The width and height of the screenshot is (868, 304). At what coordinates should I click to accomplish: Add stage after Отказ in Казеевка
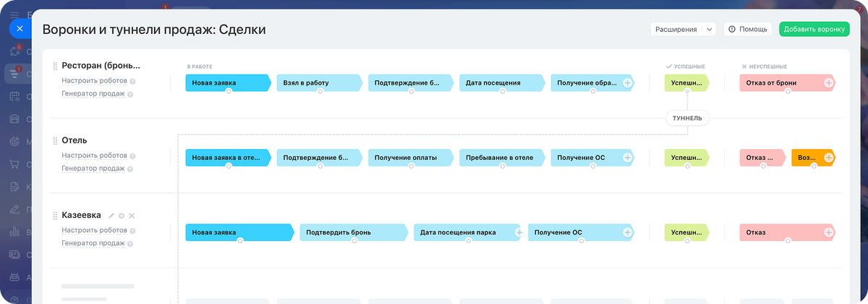pos(828,232)
